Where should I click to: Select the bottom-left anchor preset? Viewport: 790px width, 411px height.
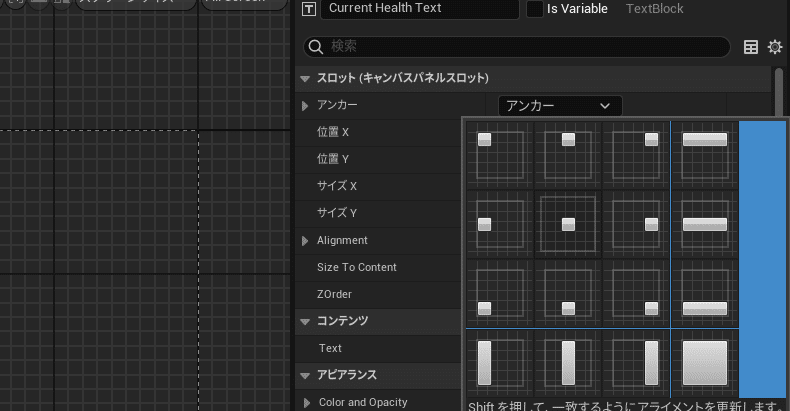tap(500, 293)
